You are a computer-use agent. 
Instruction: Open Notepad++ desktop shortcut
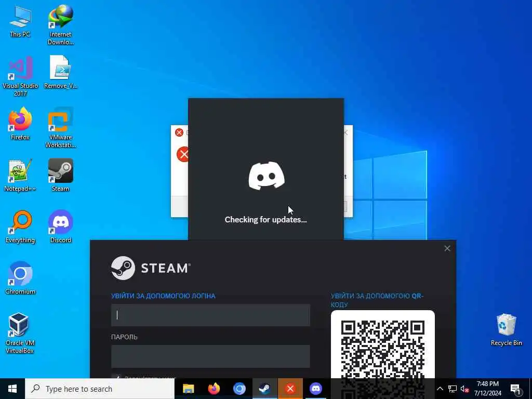(x=20, y=176)
